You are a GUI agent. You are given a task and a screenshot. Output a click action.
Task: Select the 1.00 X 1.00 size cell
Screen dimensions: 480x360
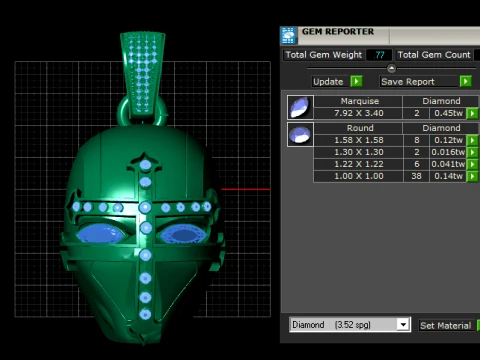coord(359,176)
